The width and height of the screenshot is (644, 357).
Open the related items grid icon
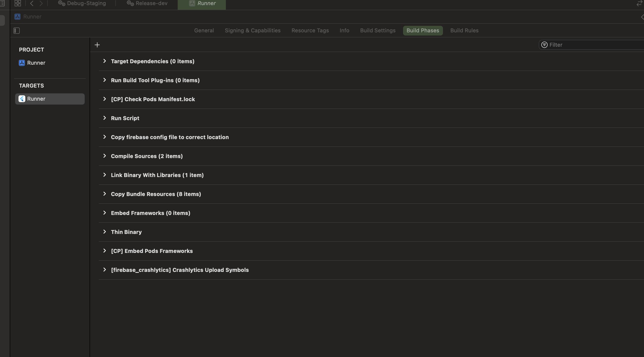(18, 3)
